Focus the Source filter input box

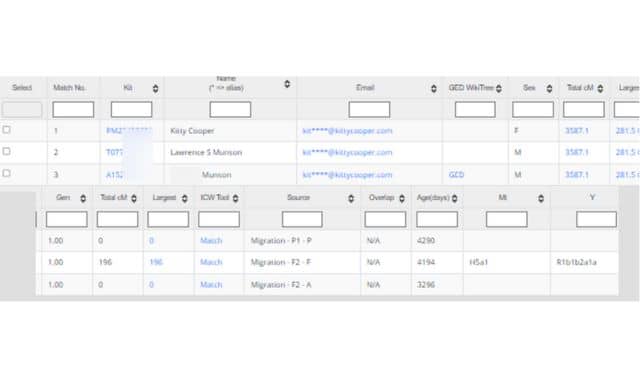tap(302, 219)
